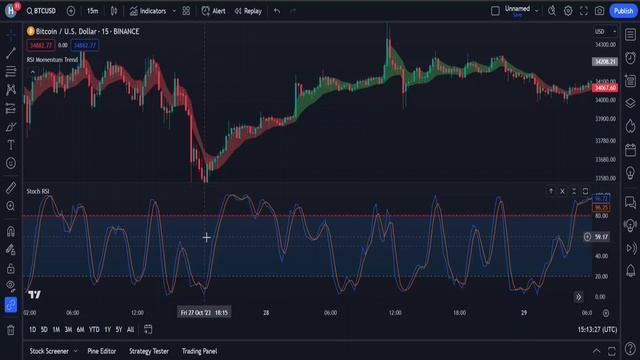Toggle stay in drawing mode
This screenshot has height=360, width=640.
[x=11, y=250]
